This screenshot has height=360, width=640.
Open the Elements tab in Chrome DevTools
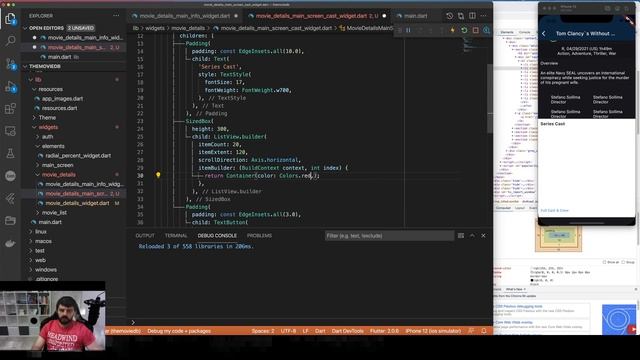(x=507, y=32)
